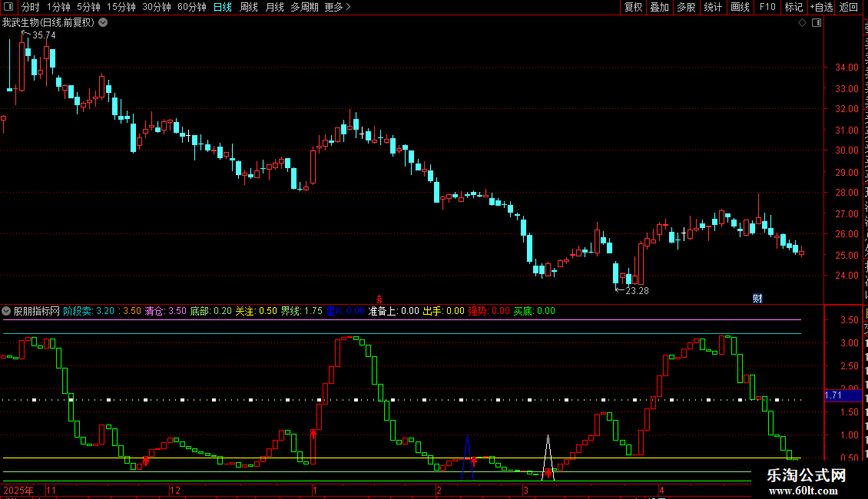Screen dimensions: 868x499
Task: Click the 星K: 0.00 value
Action: tap(346, 311)
